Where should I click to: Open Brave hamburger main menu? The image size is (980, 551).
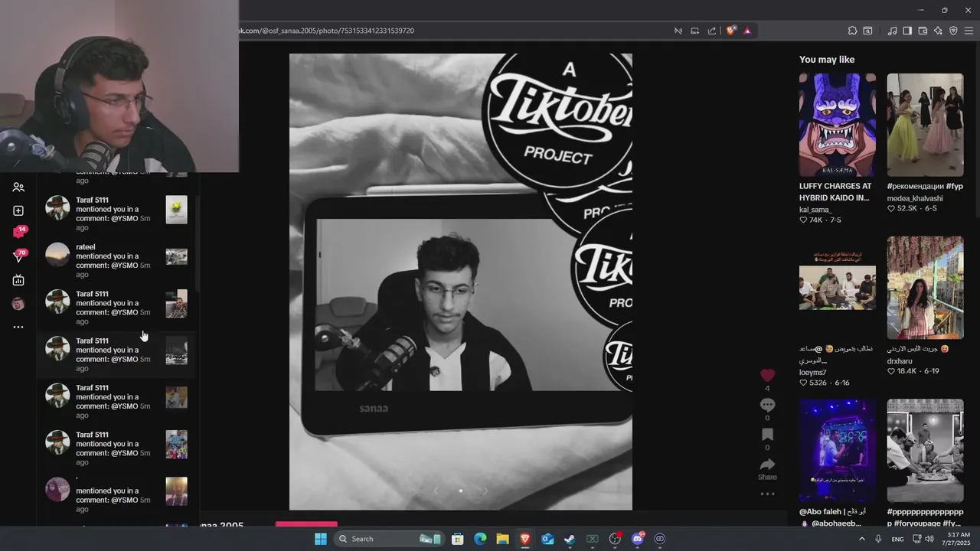(x=969, y=31)
